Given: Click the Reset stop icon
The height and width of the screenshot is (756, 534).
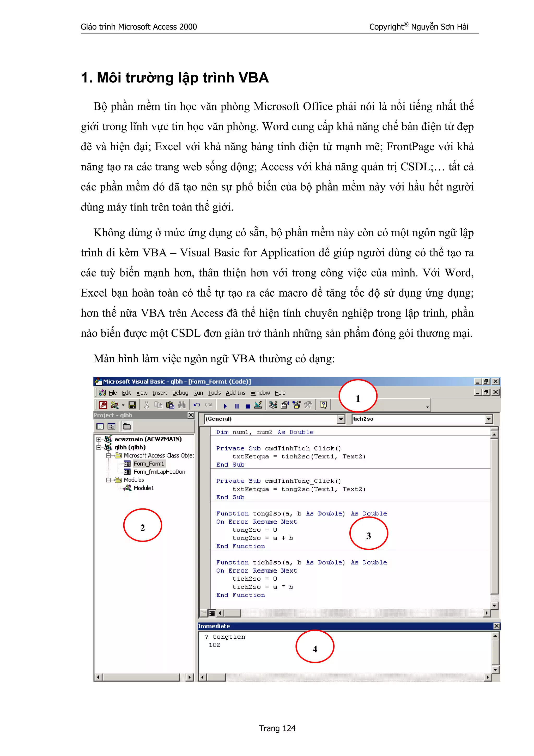Looking at the screenshot, I should [248, 406].
